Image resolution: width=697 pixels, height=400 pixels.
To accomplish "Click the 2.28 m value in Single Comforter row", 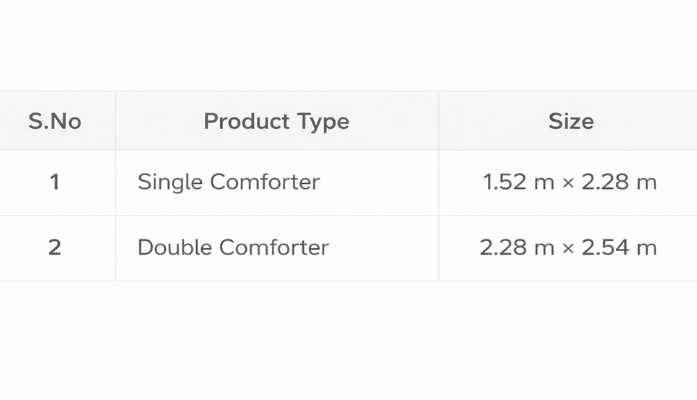I will click(620, 183).
